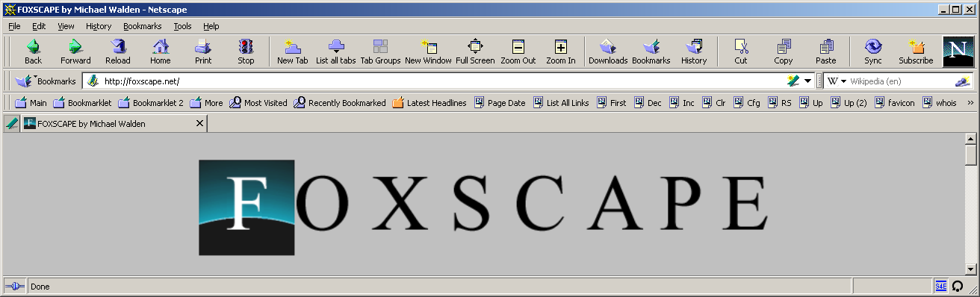Open the Recently Bookmarked smart folder

coord(340,103)
